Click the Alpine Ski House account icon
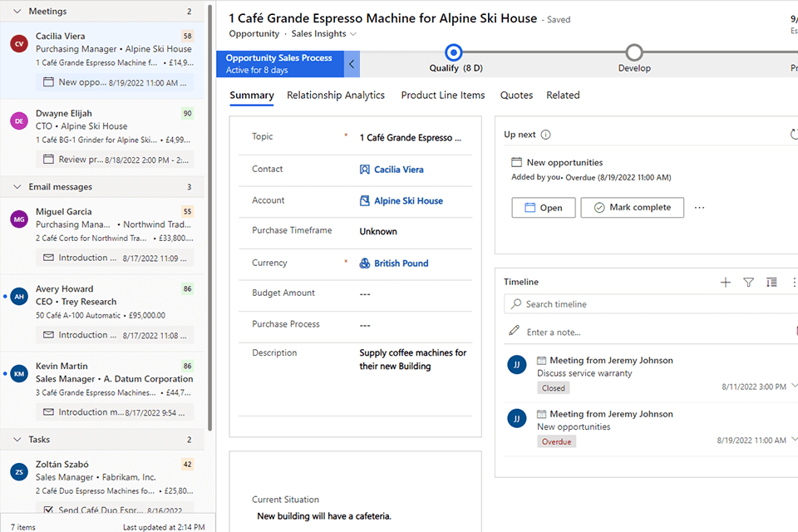 pyautogui.click(x=365, y=201)
